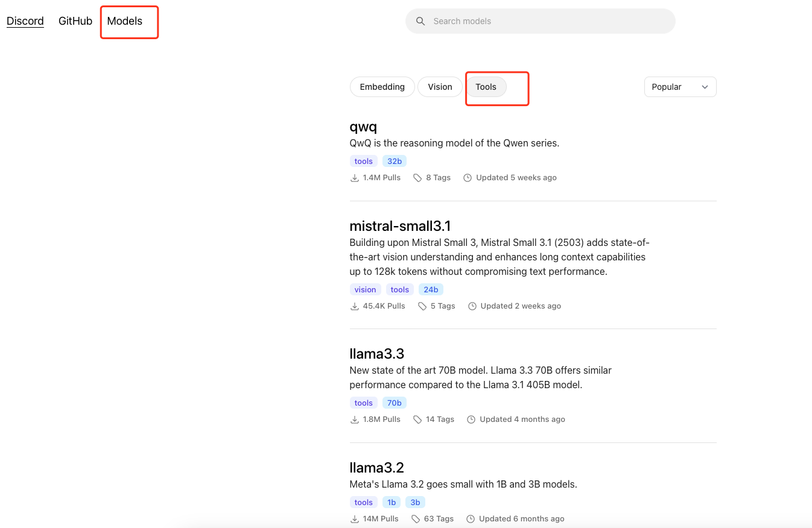Screen dimensions: 812x528
Task: Click the 'Updated 2 weeks ago' text
Action: (521, 306)
